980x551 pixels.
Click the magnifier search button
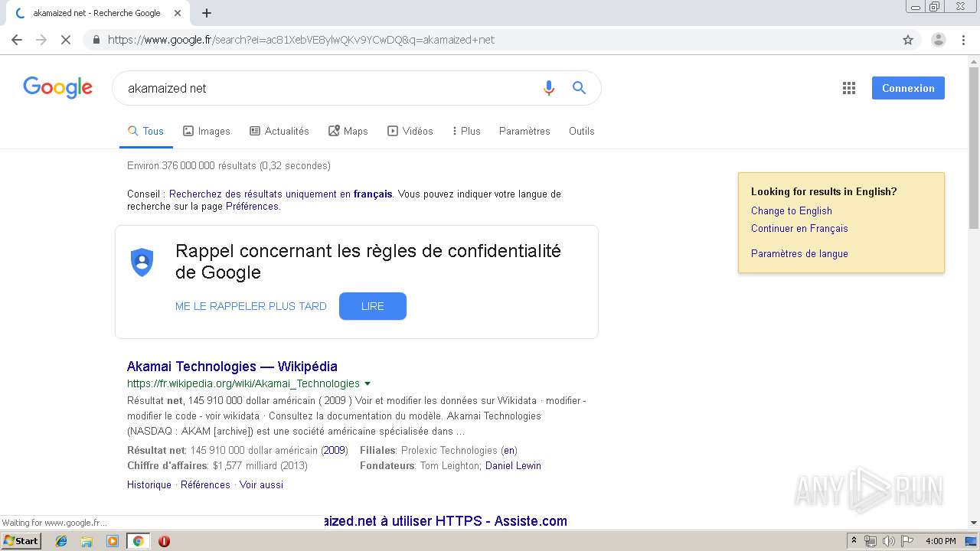(x=580, y=88)
